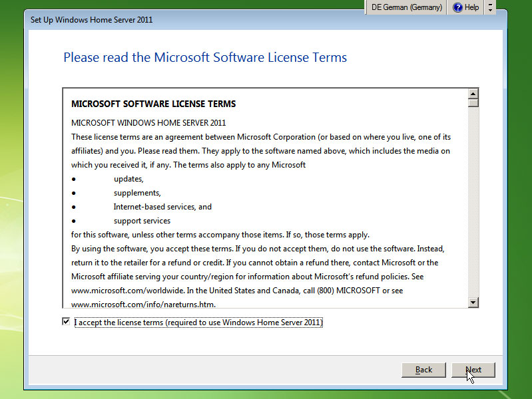Click 'Please read the Microsoft Software License Terms' title
The height and width of the screenshot is (399, 532).
click(x=205, y=57)
